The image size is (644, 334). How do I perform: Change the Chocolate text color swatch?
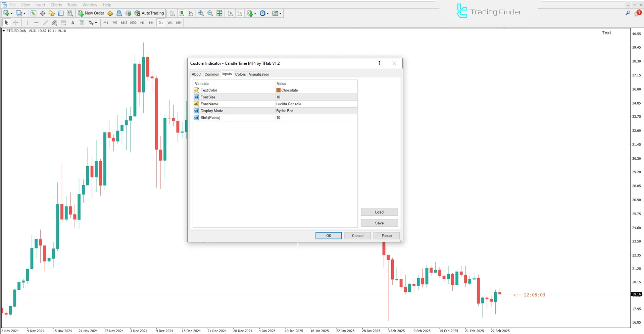pyautogui.click(x=278, y=90)
